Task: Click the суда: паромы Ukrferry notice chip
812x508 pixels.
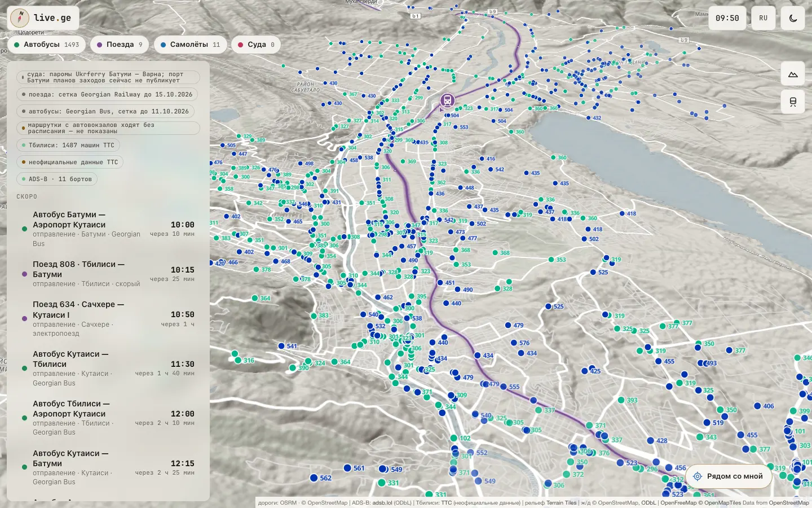Action: 108,77
